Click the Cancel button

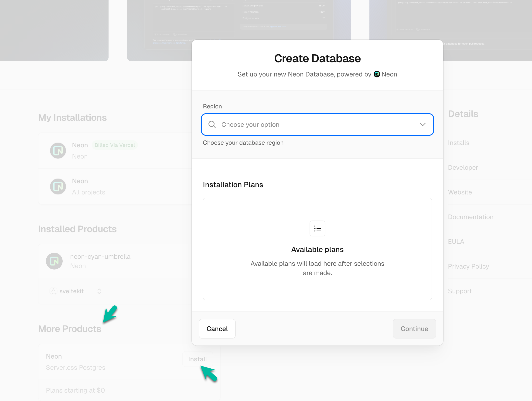pyautogui.click(x=217, y=328)
